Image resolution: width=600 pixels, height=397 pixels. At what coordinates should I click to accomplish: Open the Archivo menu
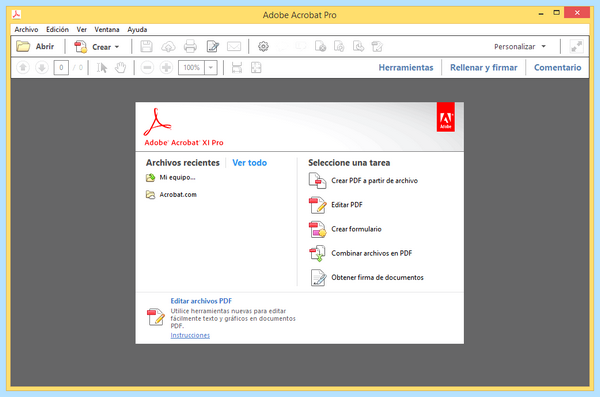pos(26,29)
